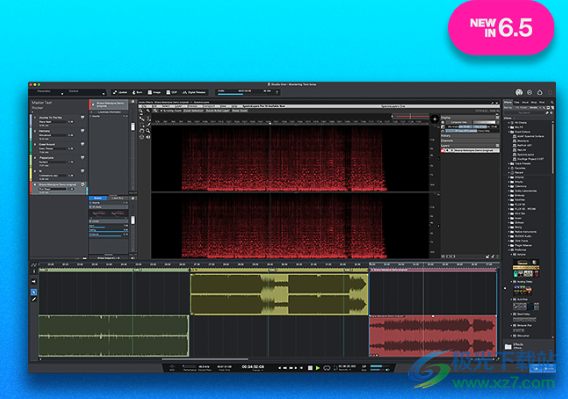Expand the History section in spectral panel
Viewport: 568px width, 399px height.
coord(470,136)
